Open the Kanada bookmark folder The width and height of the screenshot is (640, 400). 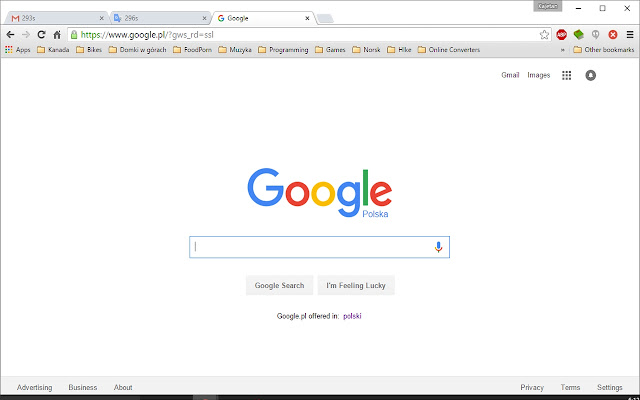[53, 50]
